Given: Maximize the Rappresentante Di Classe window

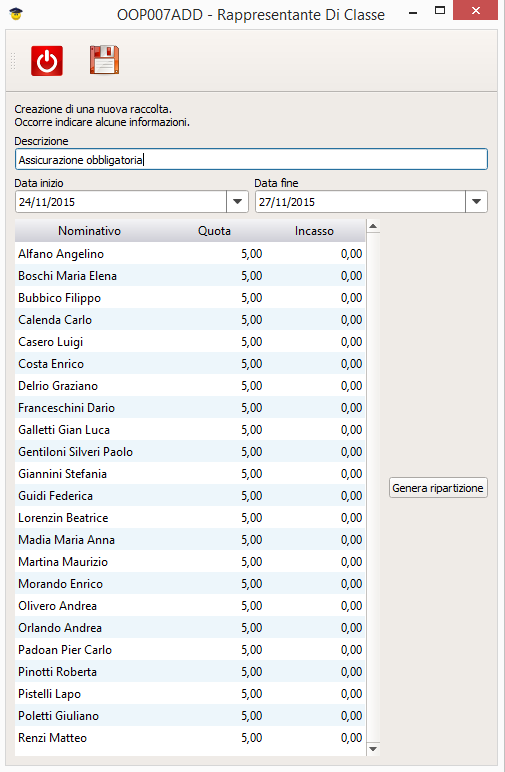Looking at the screenshot, I should pos(440,10).
